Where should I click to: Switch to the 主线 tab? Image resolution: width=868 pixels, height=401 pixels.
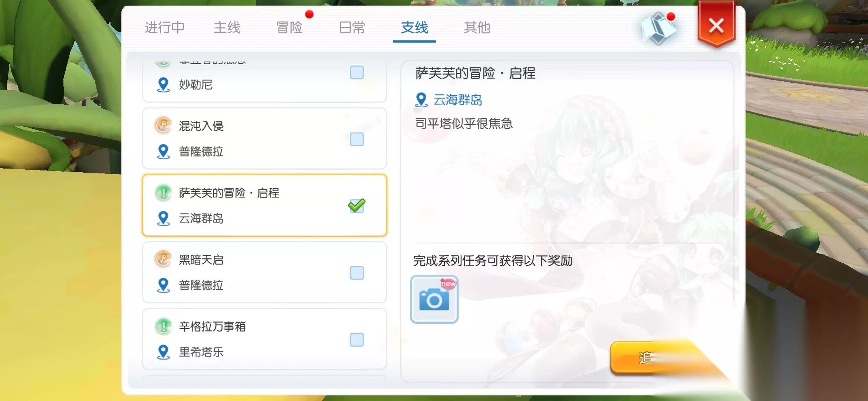(227, 27)
